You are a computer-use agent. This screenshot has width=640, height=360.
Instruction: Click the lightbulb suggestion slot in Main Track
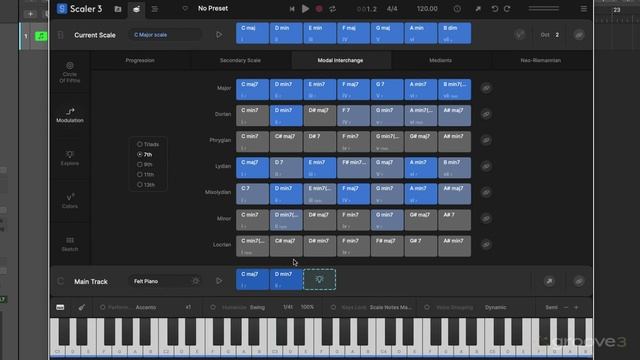[320, 280]
